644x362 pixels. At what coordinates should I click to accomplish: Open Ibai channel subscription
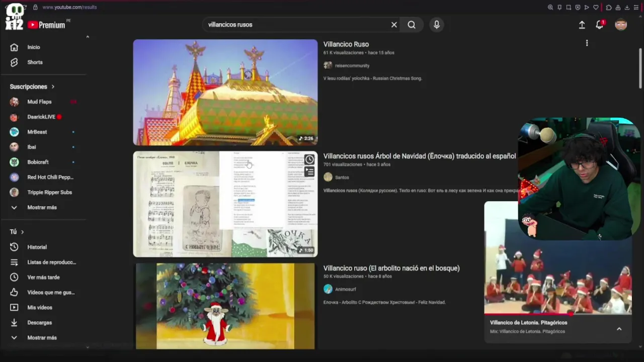(32, 147)
